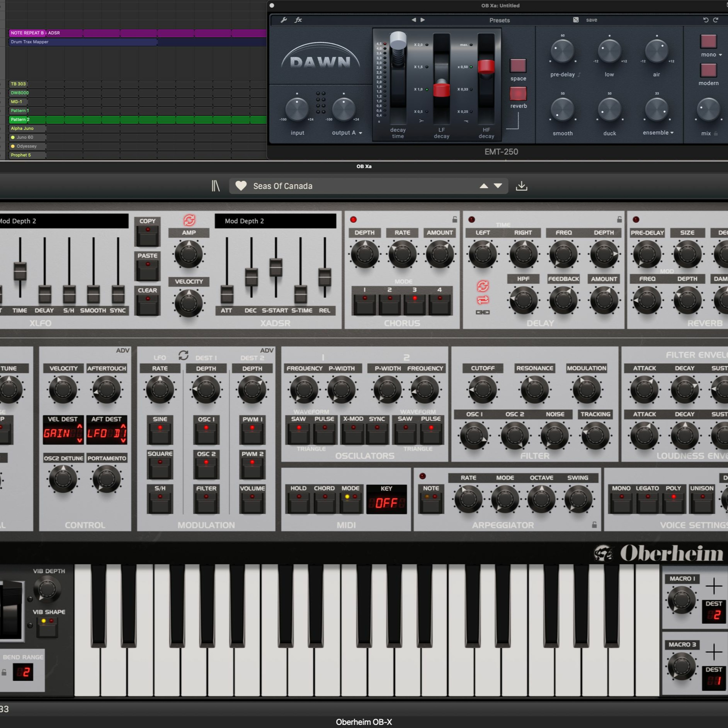Click the XLFO sync arrows icon above AMP
The image size is (728, 728).
tap(189, 220)
